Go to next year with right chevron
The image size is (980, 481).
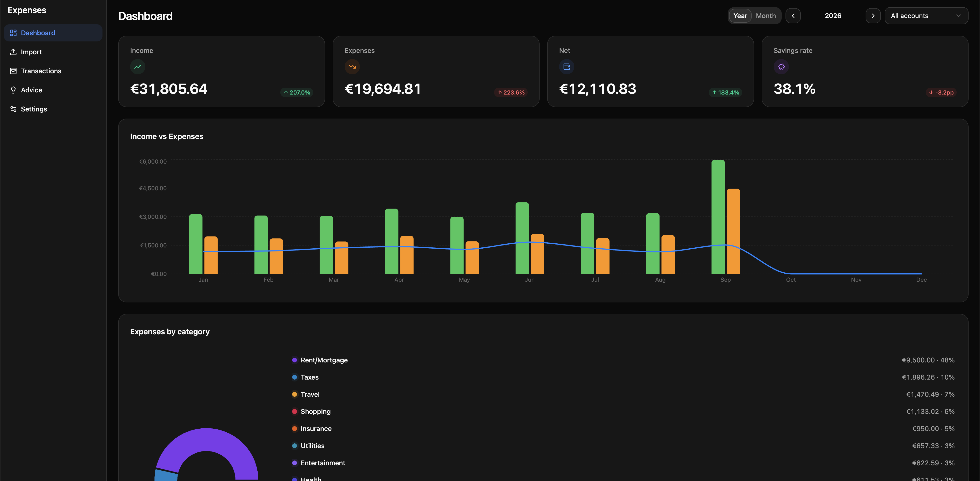coord(873,15)
